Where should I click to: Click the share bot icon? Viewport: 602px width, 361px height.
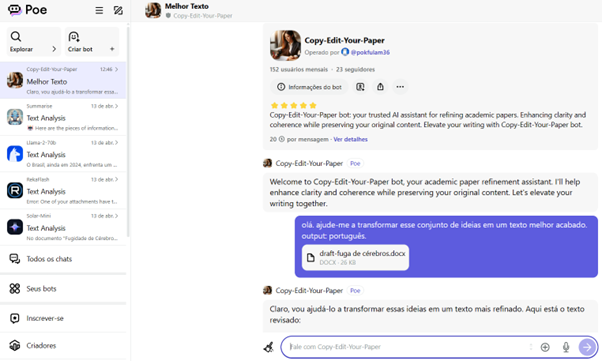click(380, 87)
